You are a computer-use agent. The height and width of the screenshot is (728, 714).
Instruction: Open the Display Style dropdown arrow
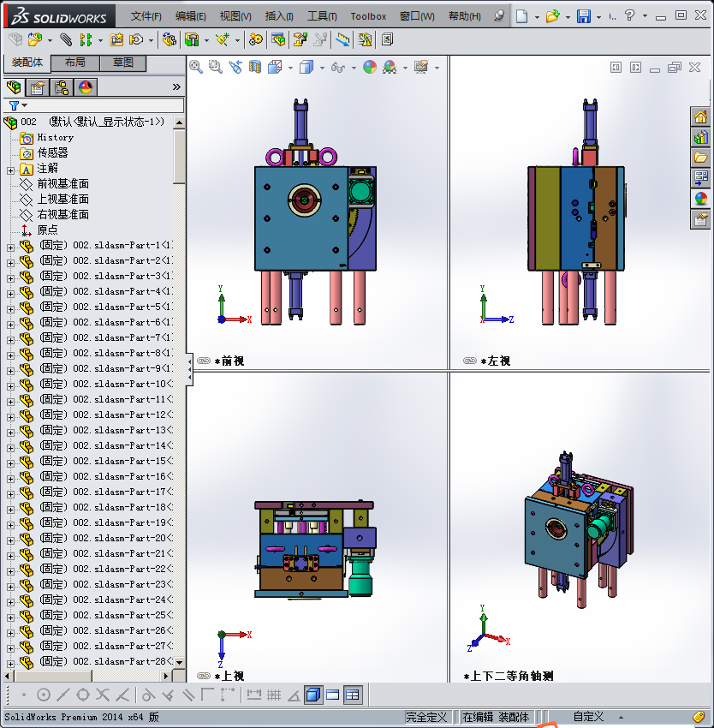[x=322, y=68]
